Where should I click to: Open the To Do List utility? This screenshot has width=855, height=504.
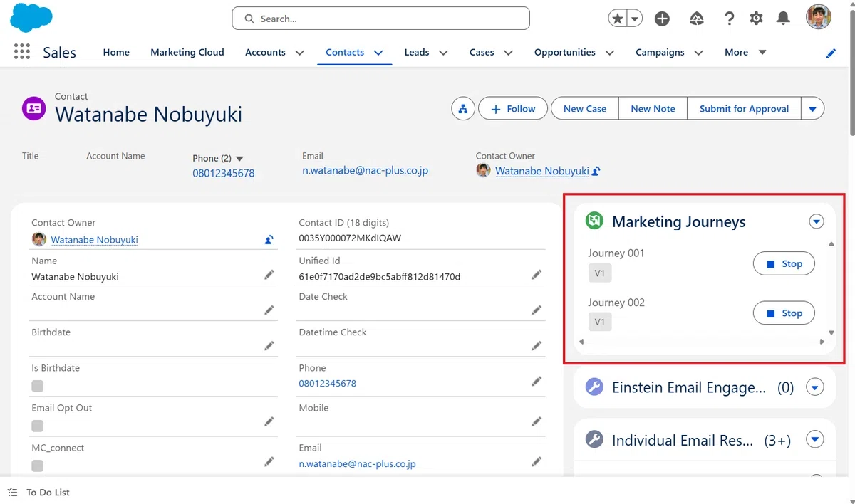(x=39, y=492)
